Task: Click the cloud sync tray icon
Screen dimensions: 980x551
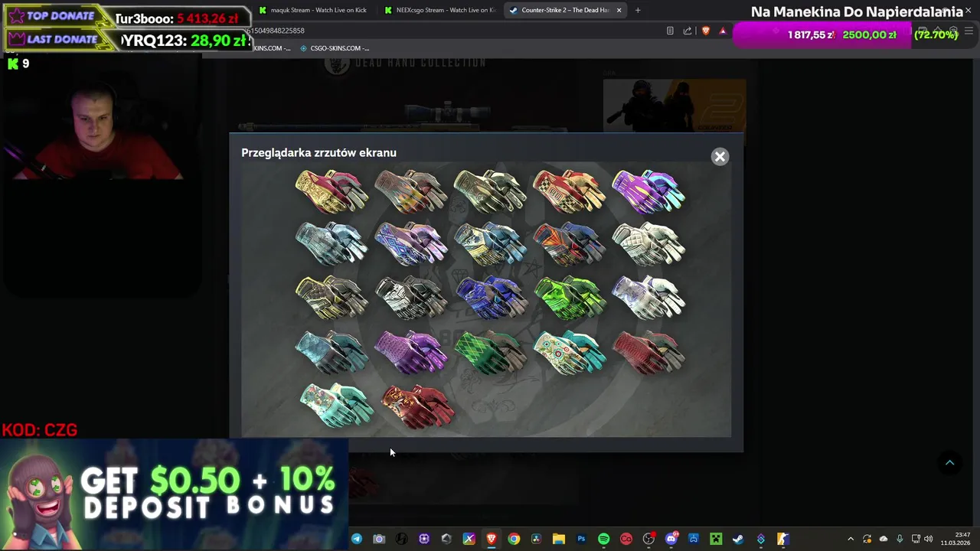Action: (884, 540)
